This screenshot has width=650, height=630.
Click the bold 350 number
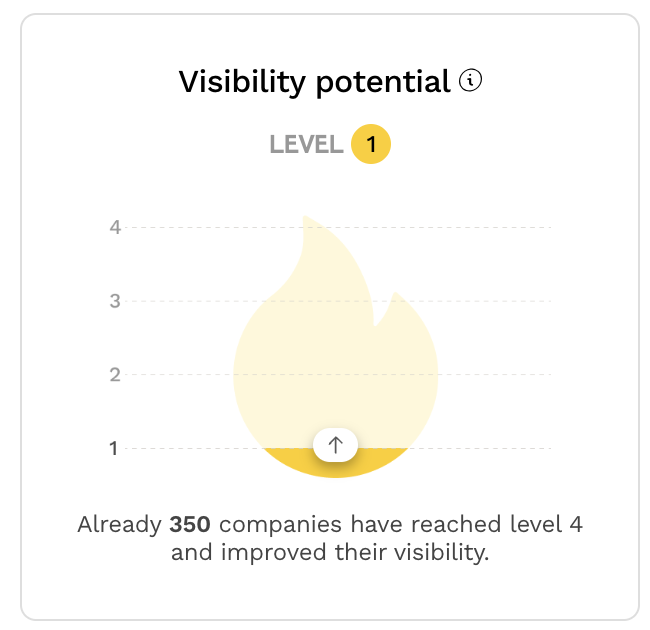coord(190,524)
